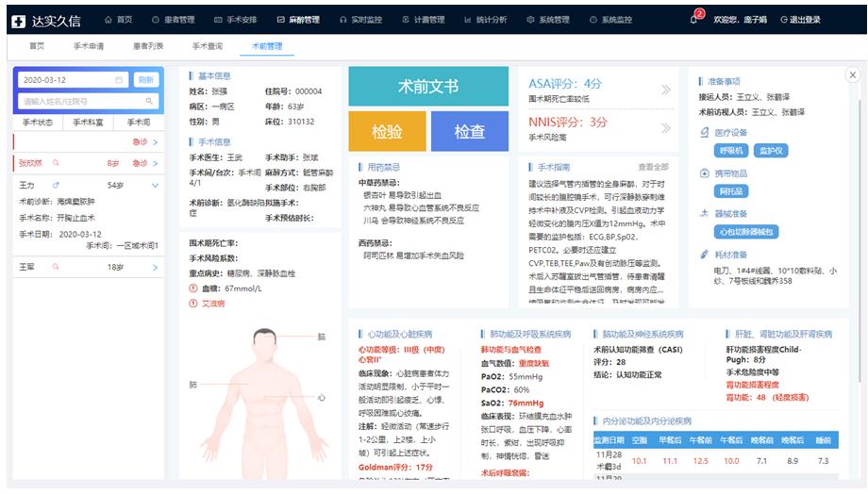Click the 达实久信 logo icon
Viewport: 868px width, 494px height.
(20, 19)
